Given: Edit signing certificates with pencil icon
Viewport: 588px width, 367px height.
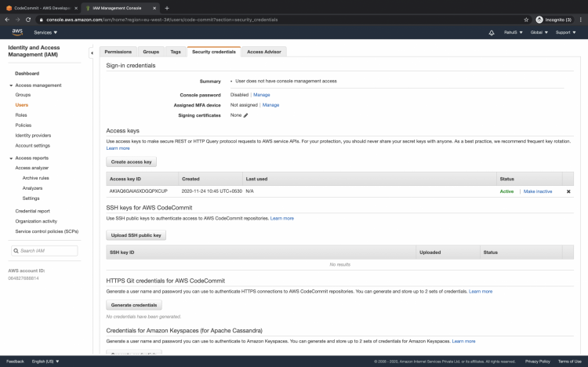Looking at the screenshot, I should (245, 115).
